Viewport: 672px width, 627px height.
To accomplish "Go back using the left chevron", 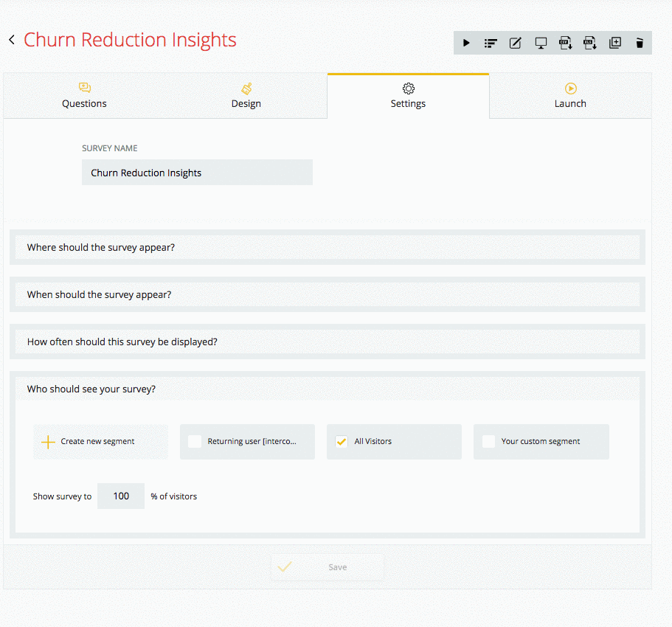I will [x=12, y=40].
